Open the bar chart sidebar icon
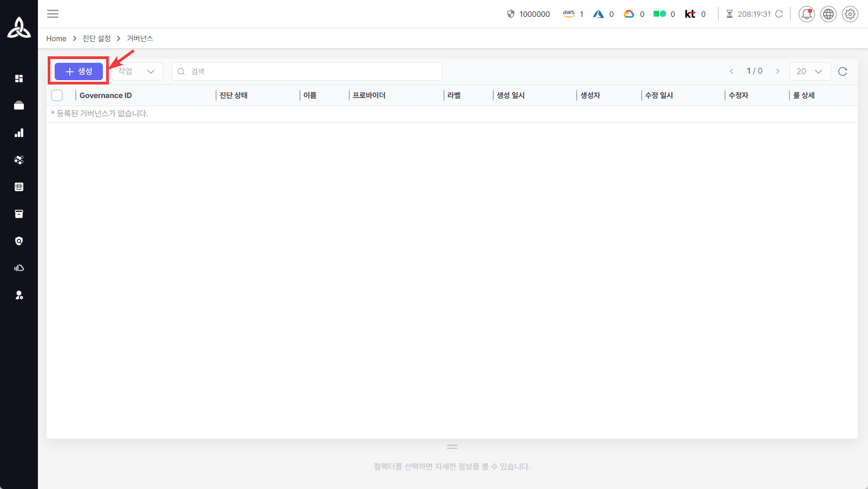The width and height of the screenshot is (868, 489). (19, 133)
